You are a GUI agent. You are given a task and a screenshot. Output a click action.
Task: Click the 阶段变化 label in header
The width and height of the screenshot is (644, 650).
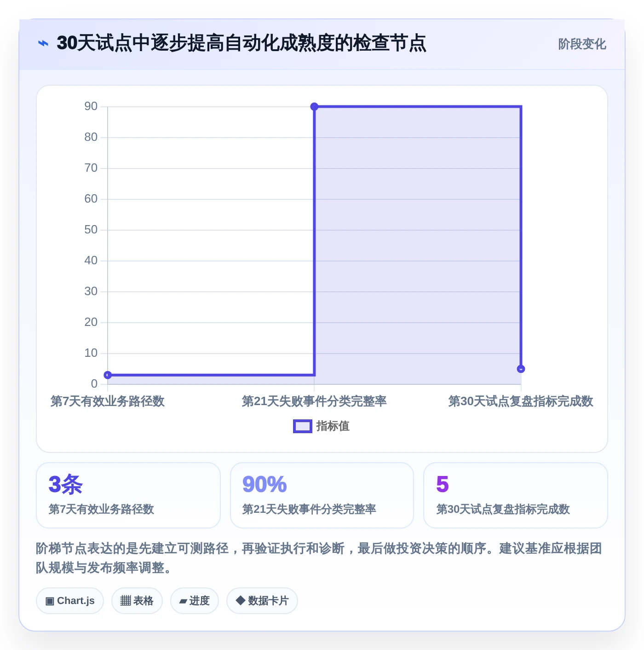click(582, 44)
